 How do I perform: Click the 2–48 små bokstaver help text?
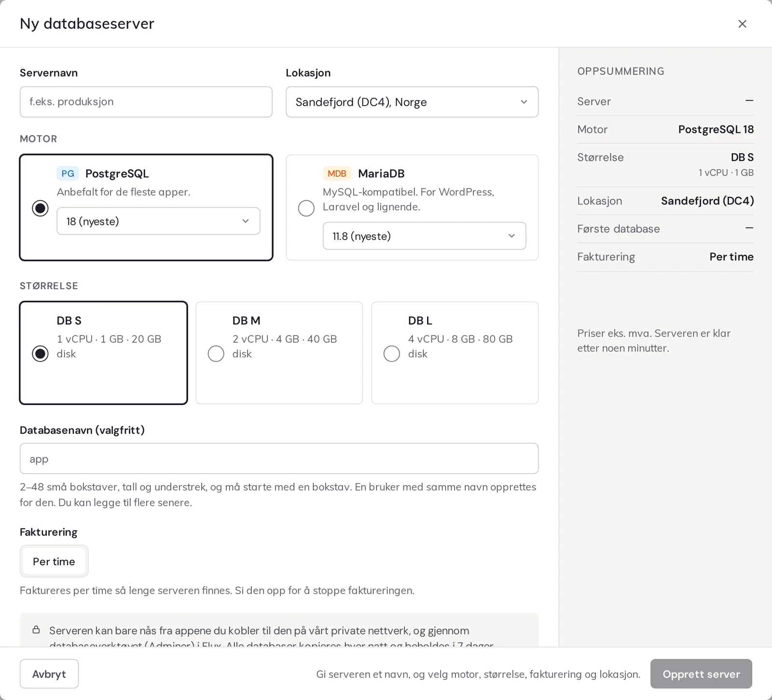pos(278,494)
